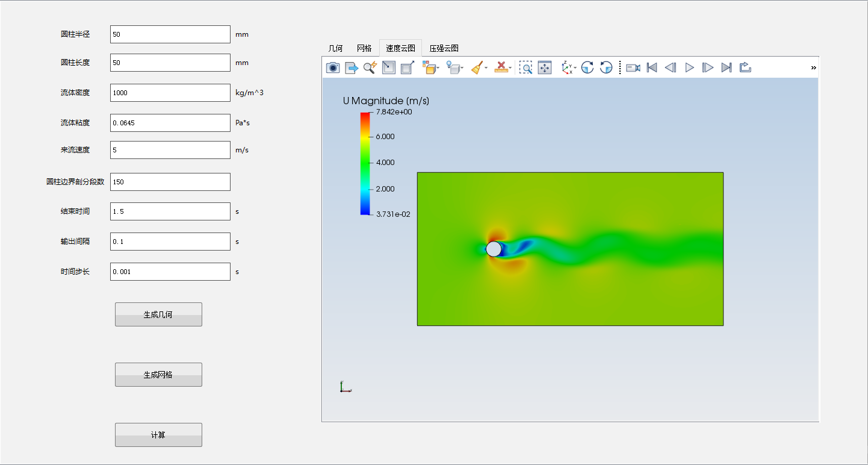Viewport: 868px width, 465px height.
Task: Click the box with outward arrow icon
Action: 408,67
